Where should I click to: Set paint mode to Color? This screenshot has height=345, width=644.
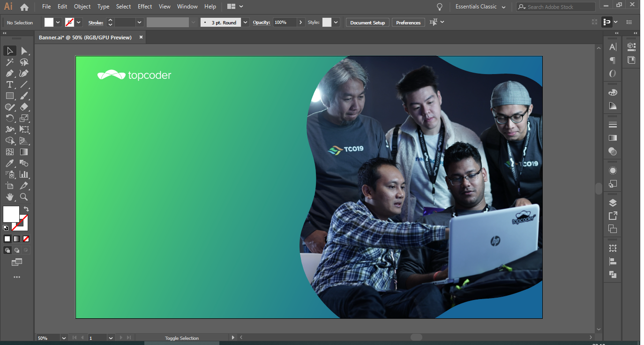(x=7, y=239)
